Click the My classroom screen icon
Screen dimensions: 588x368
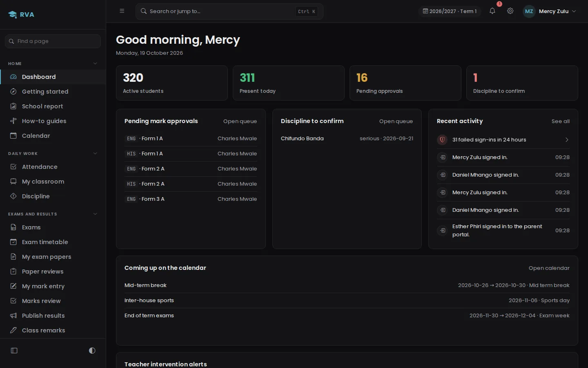click(x=13, y=182)
